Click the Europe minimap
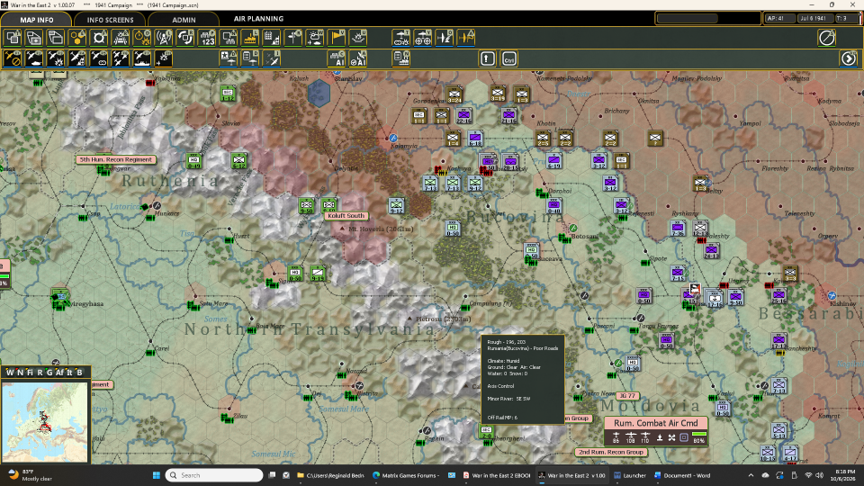864x486 pixels. [x=45, y=422]
